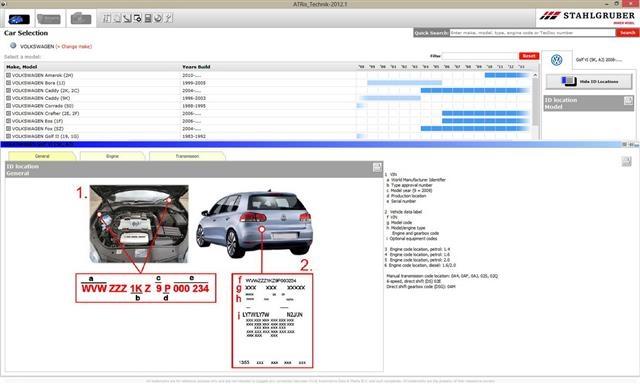Click the red Reset button
The image size is (640, 384).
tap(529, 56)
